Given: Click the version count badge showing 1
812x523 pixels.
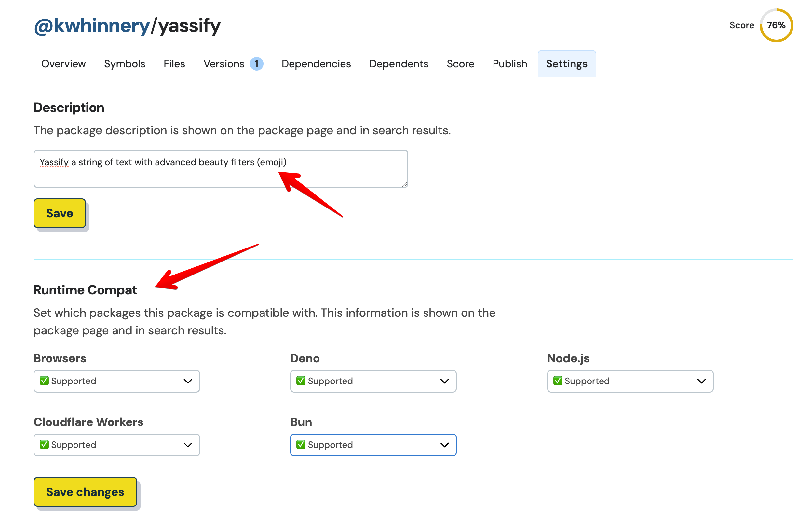Looking at the screenshot, I should tap(257, 63).
